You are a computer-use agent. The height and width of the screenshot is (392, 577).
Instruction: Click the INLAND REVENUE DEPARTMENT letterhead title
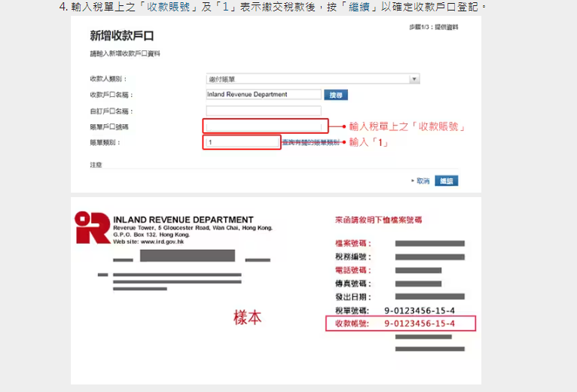[183, 220]
